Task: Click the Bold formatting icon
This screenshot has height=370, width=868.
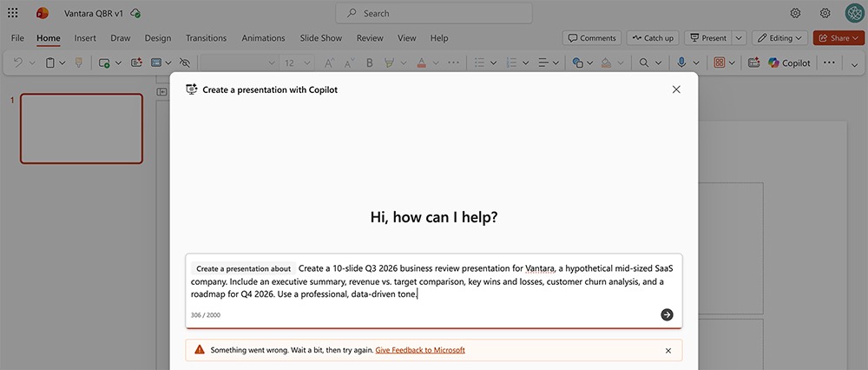Action: click(x=370, y=63)
